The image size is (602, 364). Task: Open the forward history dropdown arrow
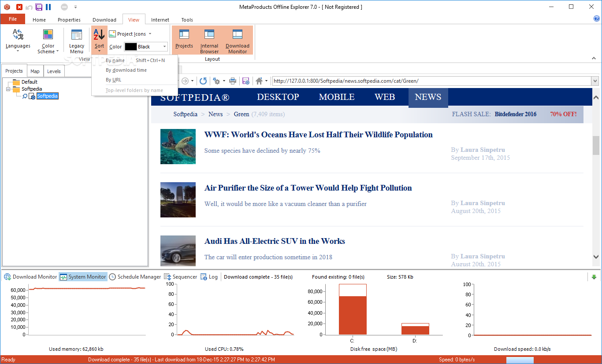(193, 81)
